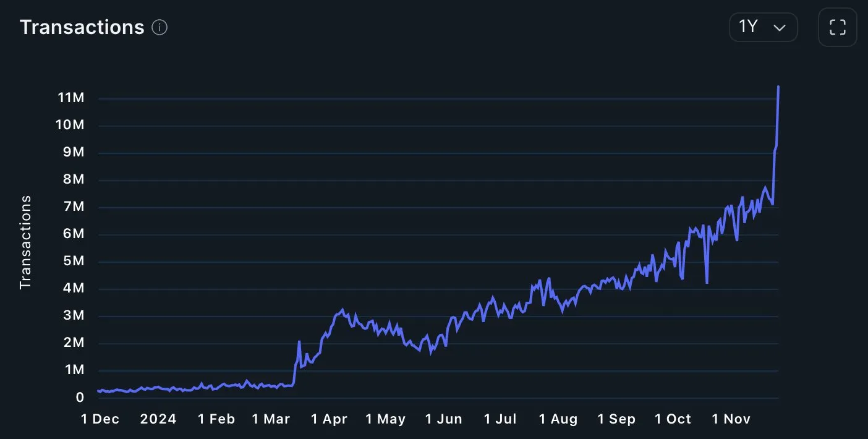Click the 3M y-axis label

point(72,315)
